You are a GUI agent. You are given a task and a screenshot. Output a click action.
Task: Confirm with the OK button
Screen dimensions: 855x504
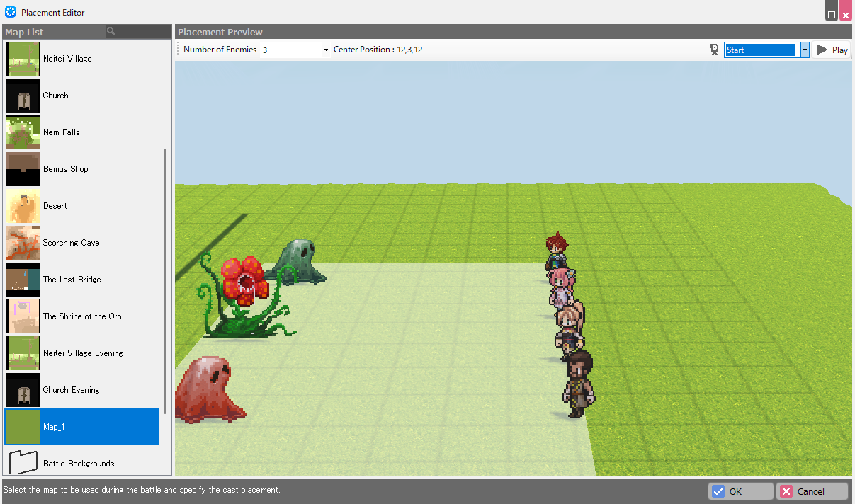tap(740, 491)
